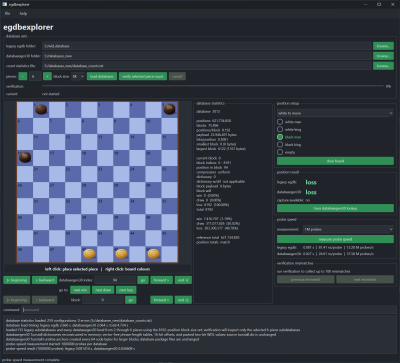Step backward in the index row
The height and width of the screenshot is (363, 400).
[x=44, y=280]
